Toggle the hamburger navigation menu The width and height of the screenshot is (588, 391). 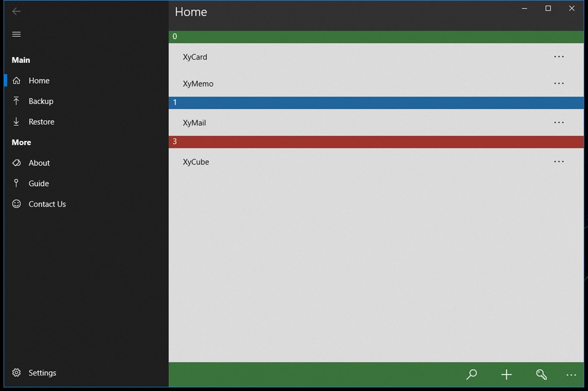16,34
